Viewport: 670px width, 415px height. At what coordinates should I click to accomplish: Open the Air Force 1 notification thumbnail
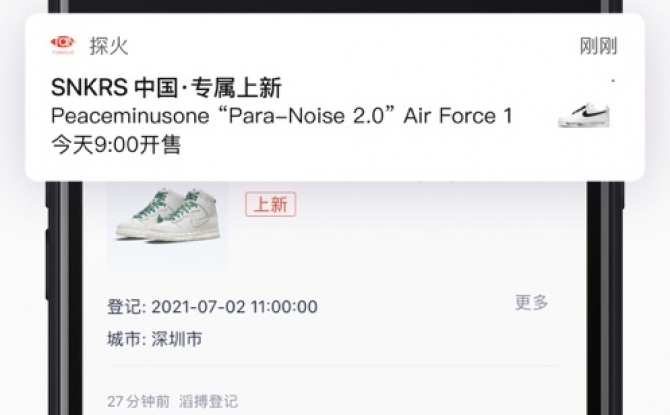(x=584, y=115)
